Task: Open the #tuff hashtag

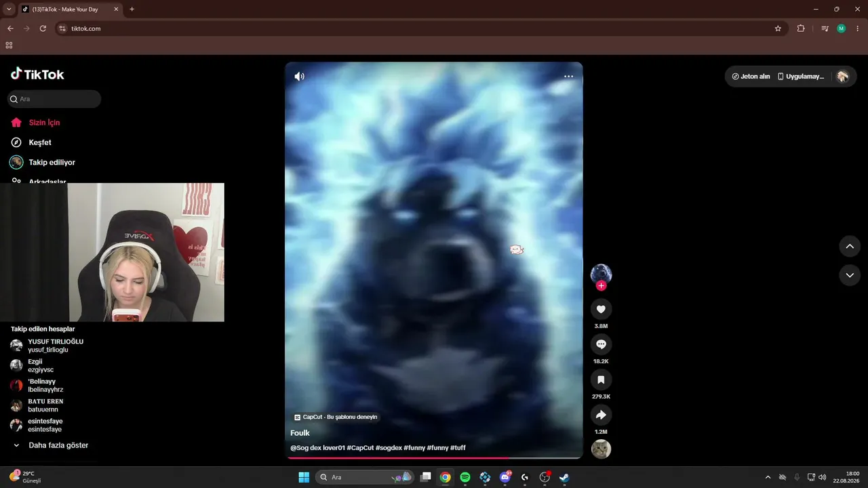Action: point(458,448)
